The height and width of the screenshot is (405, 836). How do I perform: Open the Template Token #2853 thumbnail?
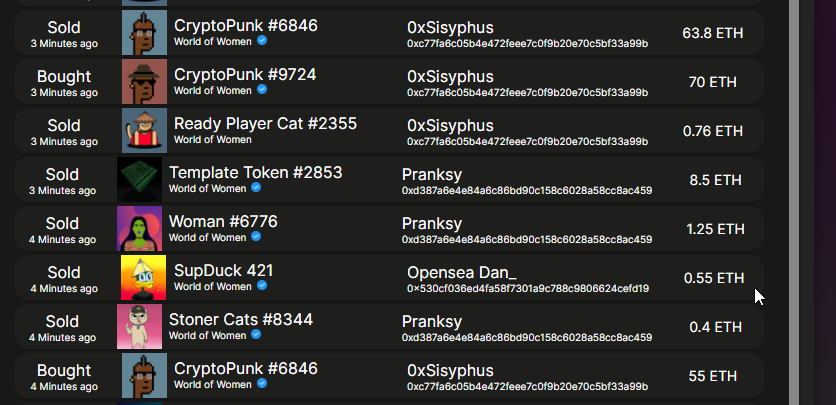coord(140,180)
